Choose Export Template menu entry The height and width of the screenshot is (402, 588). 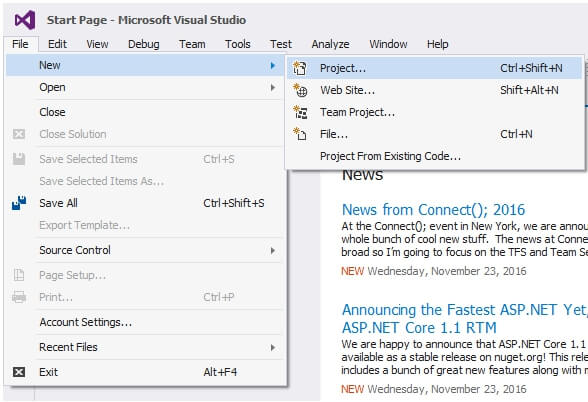click(x=145, y=225)
